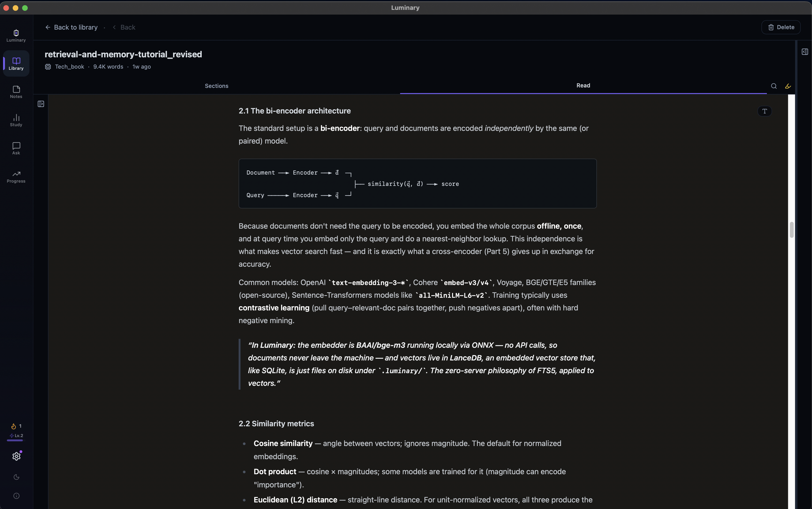Image resolution: width=812 pixels, height=509 pixels.
Task: Delete this document
Action: click(781, 27)
